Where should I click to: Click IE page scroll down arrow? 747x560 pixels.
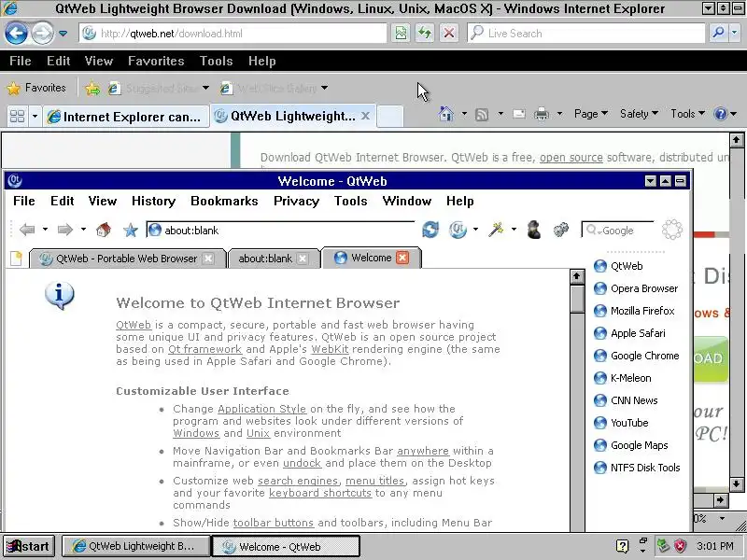tap(737, 484)
